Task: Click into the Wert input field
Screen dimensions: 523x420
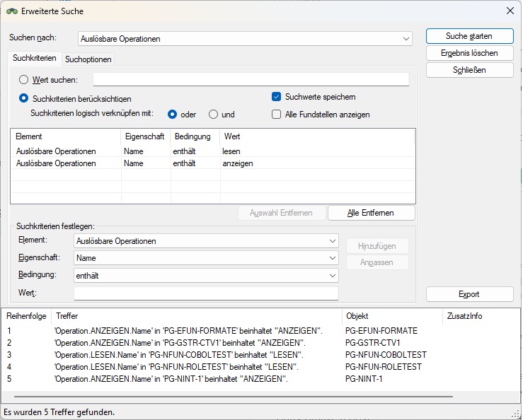Action: (x=206, y=293)
